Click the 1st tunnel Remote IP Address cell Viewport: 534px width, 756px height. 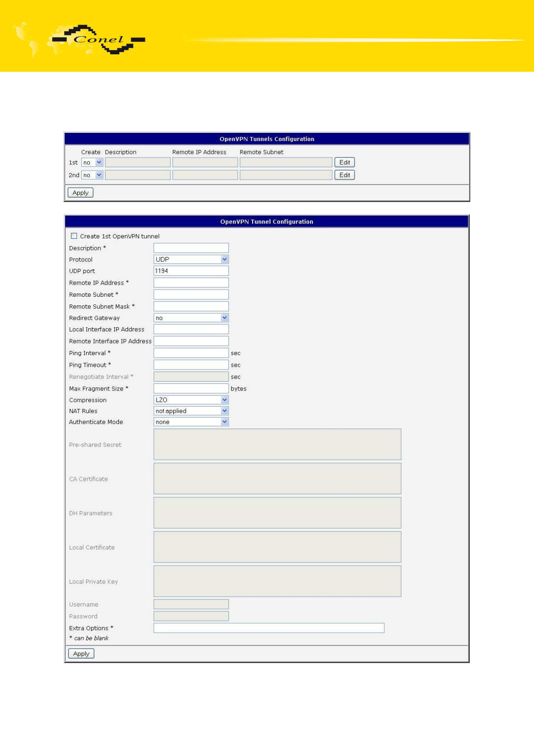point(205,163)
